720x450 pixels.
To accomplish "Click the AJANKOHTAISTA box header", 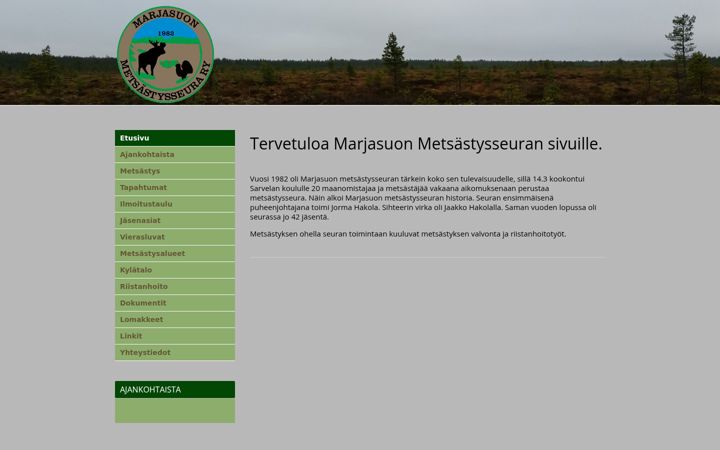I will coord(175,389).
